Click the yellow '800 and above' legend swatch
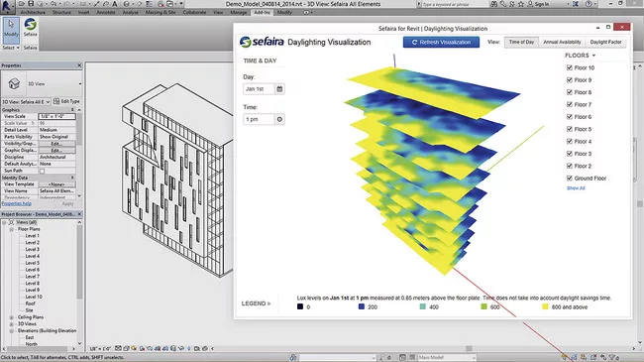 (x=545, y=306)
